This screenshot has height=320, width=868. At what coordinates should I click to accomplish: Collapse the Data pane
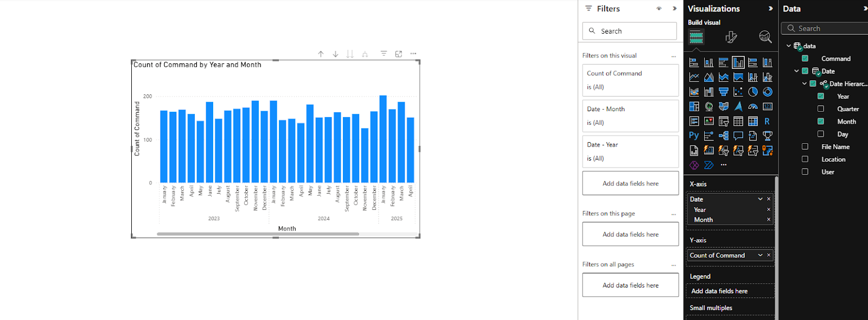[x=865, y=9]
